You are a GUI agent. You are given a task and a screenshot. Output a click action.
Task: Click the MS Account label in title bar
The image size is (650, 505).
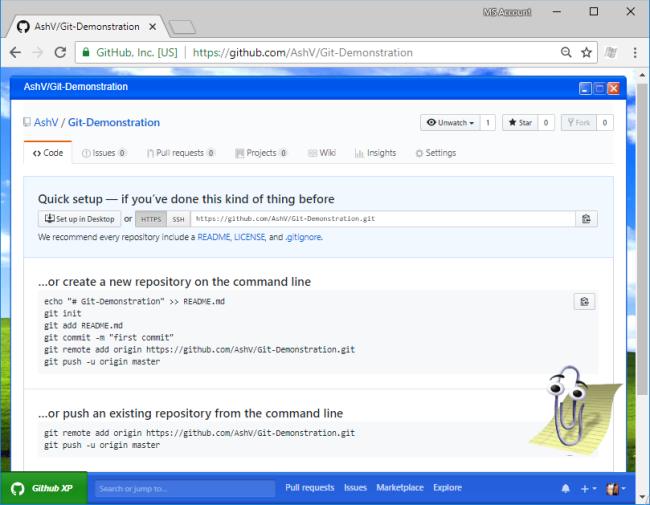pyautogui.click(x=507, y=12)
